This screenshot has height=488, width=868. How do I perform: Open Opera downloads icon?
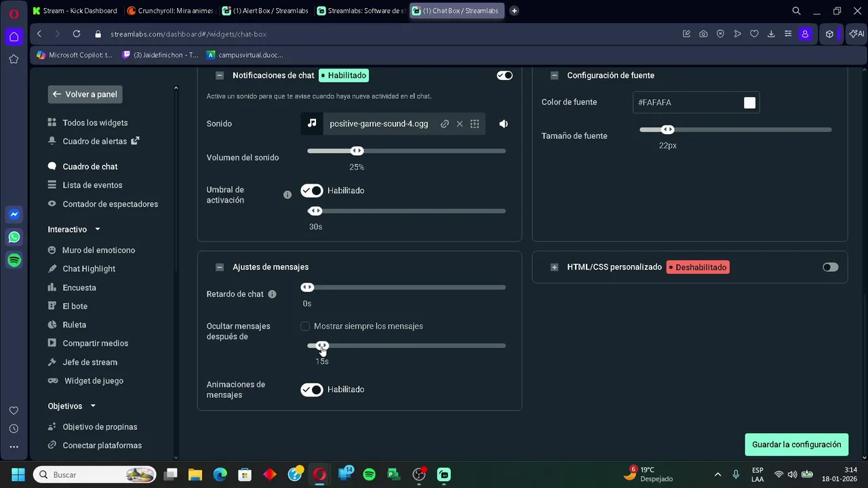771,34
